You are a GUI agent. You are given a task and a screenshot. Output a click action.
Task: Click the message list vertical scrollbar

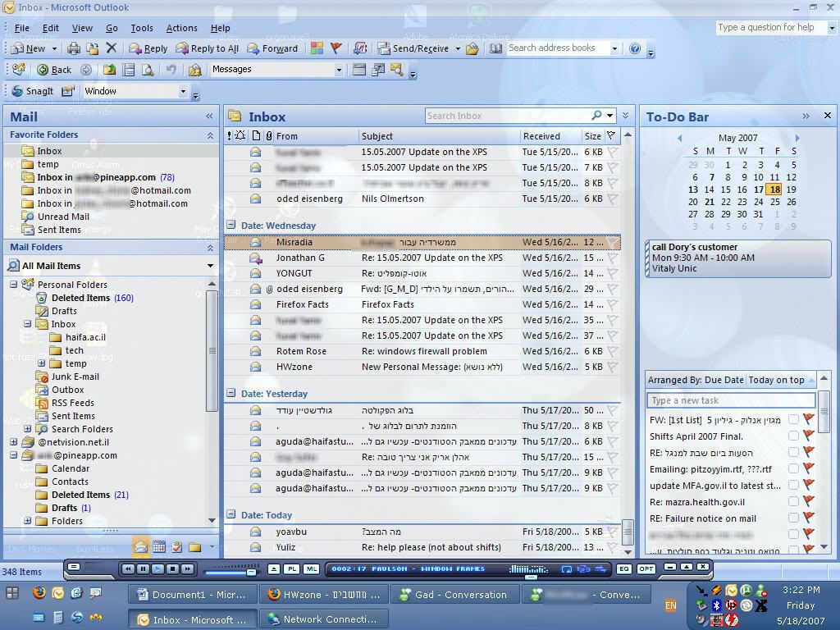pos(628,343)
